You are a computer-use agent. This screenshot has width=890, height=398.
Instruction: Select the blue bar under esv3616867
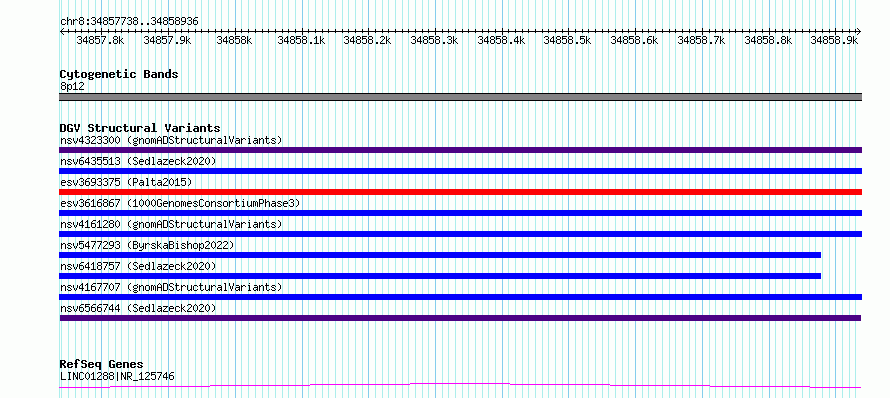point(460,213)
